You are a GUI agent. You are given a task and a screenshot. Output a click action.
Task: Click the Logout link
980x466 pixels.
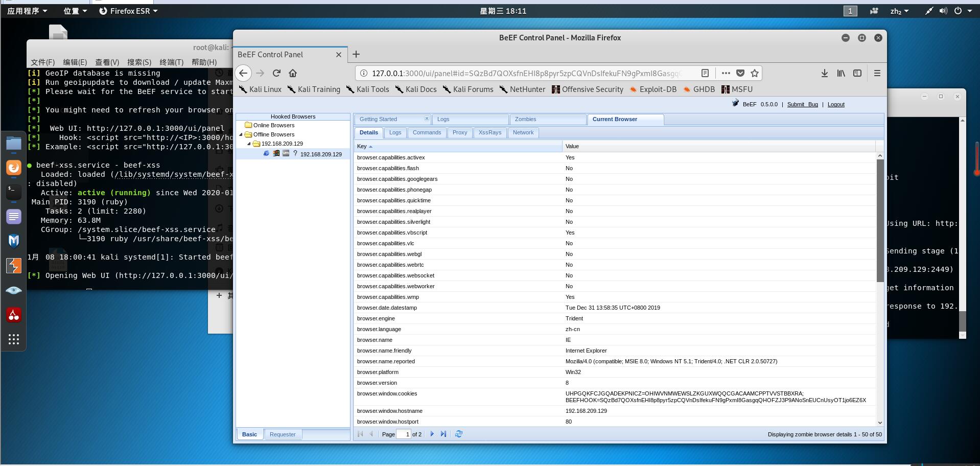(x=836, y=104)
